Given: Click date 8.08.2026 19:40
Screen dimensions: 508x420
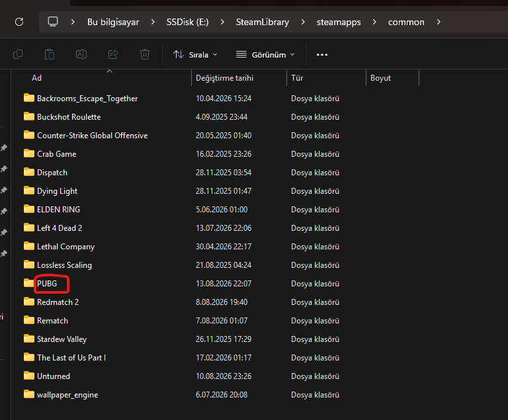Looking at the screenshot, I should (222, 302).
